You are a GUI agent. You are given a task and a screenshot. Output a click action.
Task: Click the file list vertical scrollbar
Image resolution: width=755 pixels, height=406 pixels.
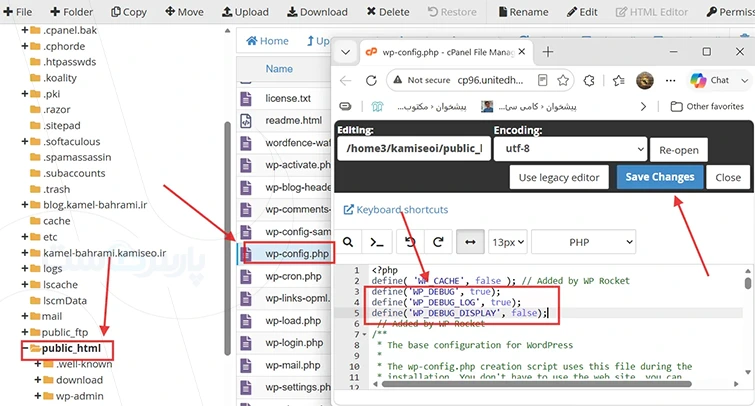(227, 239)
